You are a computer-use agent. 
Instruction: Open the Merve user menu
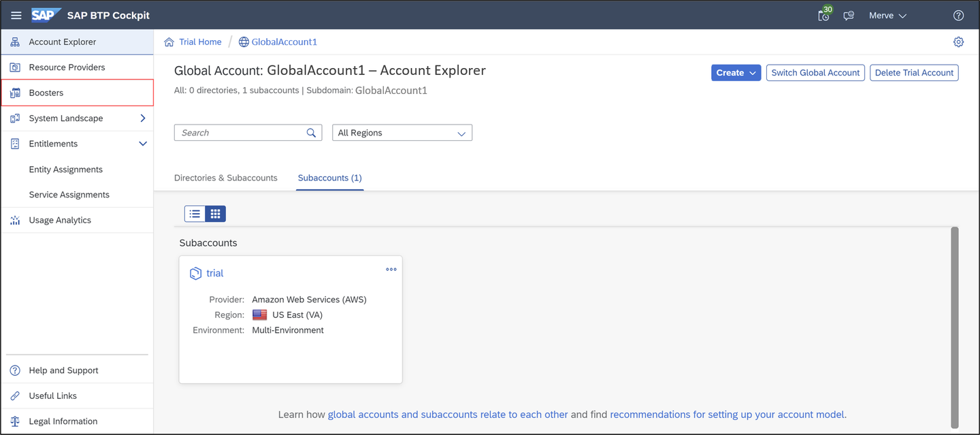coord(887,15)
